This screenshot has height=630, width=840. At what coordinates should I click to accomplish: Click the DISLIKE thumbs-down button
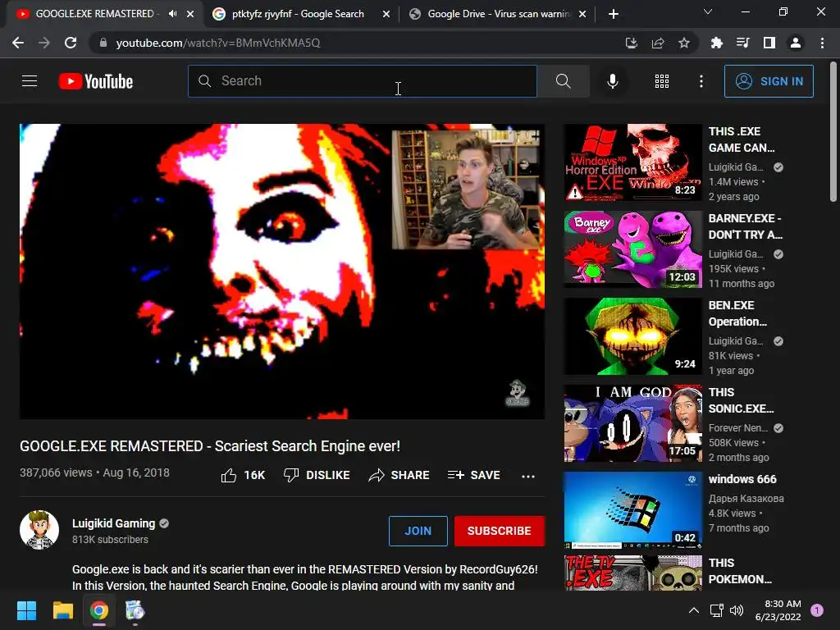tap(317, 475)
